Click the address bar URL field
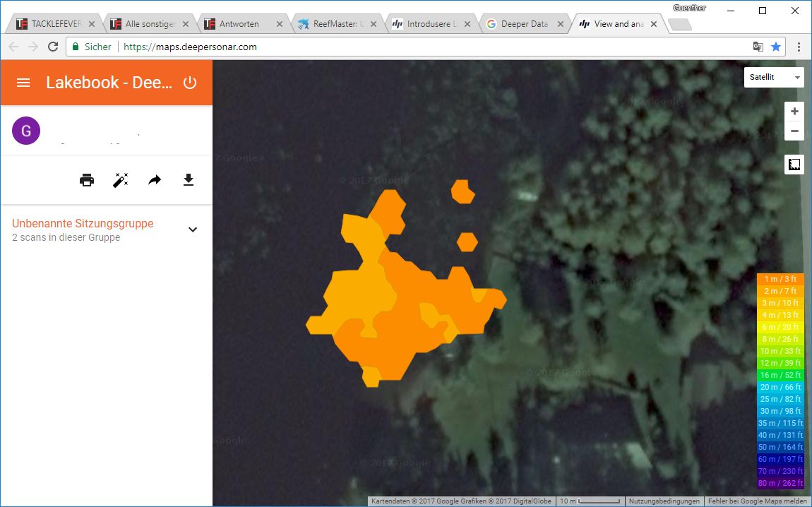This screenshot has width=812, height=507. [x=424, y=47]
